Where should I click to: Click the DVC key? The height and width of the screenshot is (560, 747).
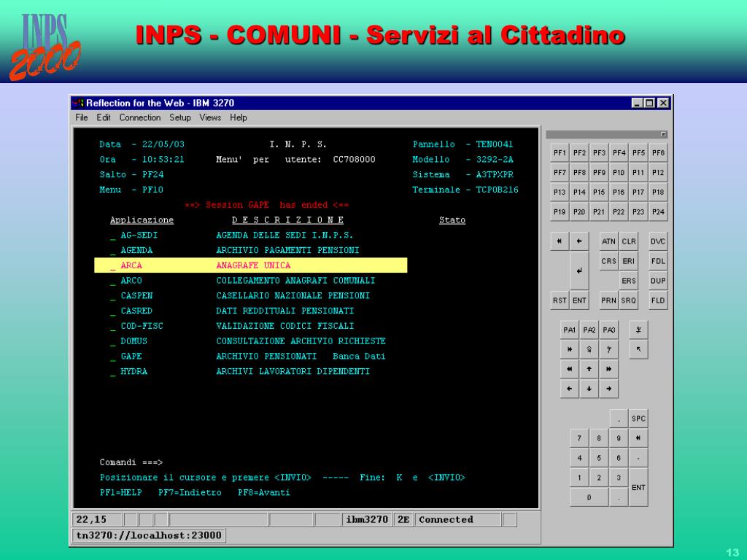658,241
